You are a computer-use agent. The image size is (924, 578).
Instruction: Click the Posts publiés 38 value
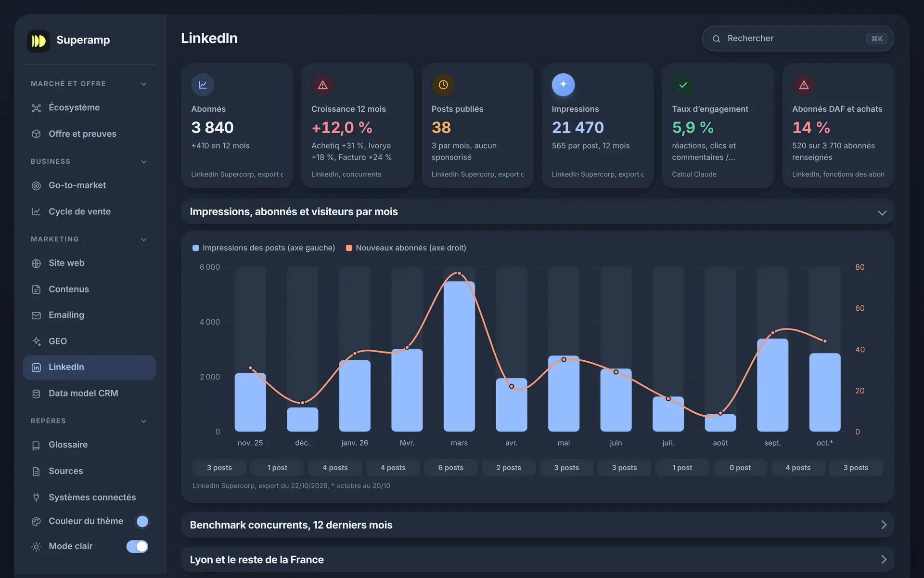[441, 128]
